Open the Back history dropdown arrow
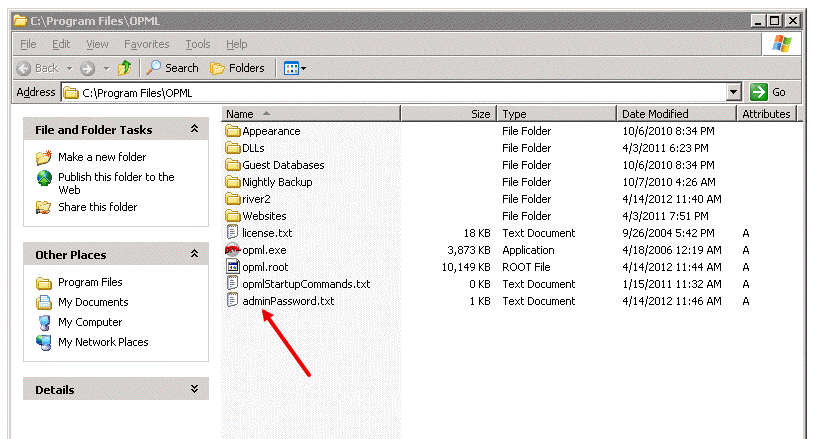The height and width of the screenshot is (439, 818). [x=69, y=68]
